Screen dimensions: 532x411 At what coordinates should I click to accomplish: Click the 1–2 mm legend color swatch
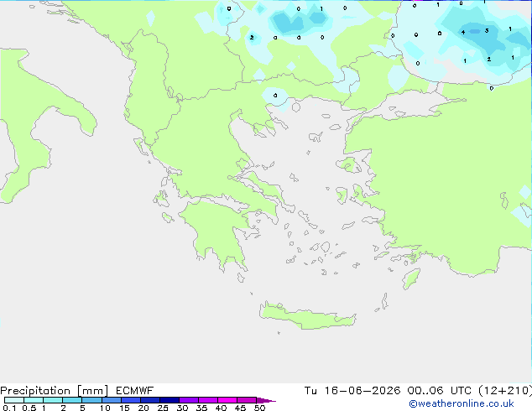(53, 400)
